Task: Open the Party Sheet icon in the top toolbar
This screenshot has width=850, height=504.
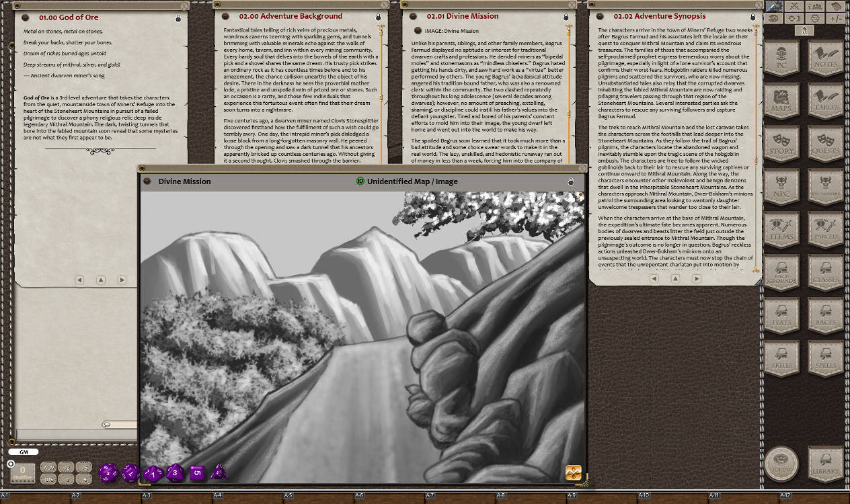Action: click(815, 6)
